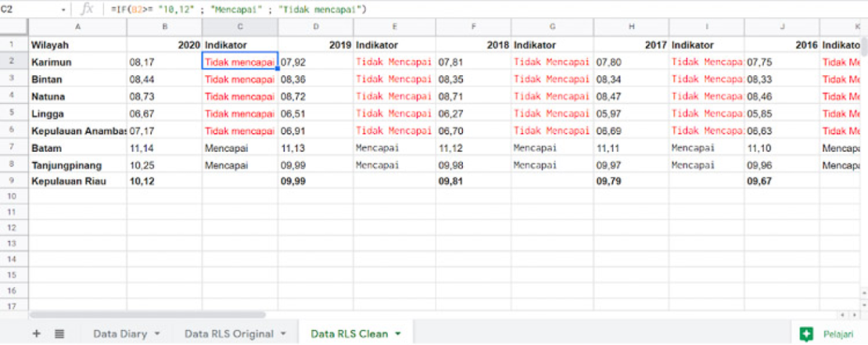This screenshot has width=868, height=345.
Task: Click cell with value 08,44
Action: point(165,79)
